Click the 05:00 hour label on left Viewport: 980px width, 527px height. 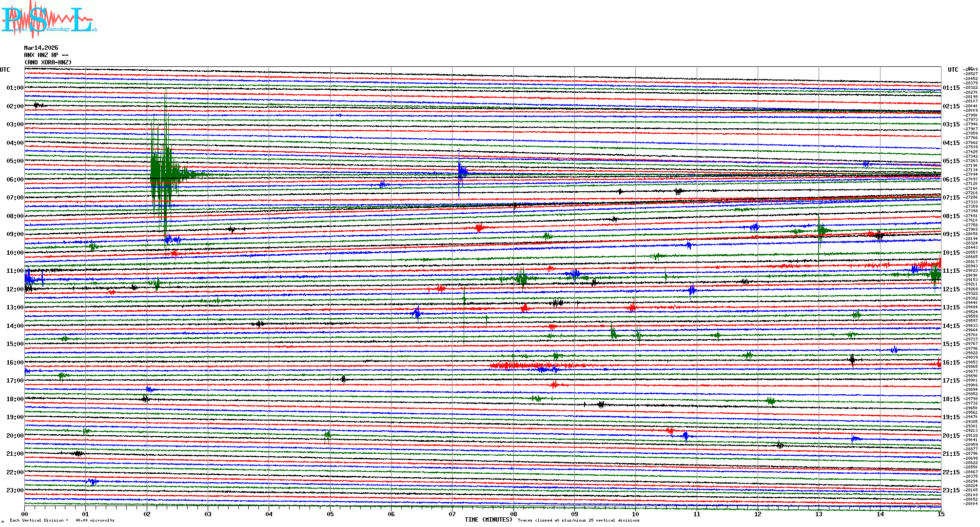pos(15,161)
